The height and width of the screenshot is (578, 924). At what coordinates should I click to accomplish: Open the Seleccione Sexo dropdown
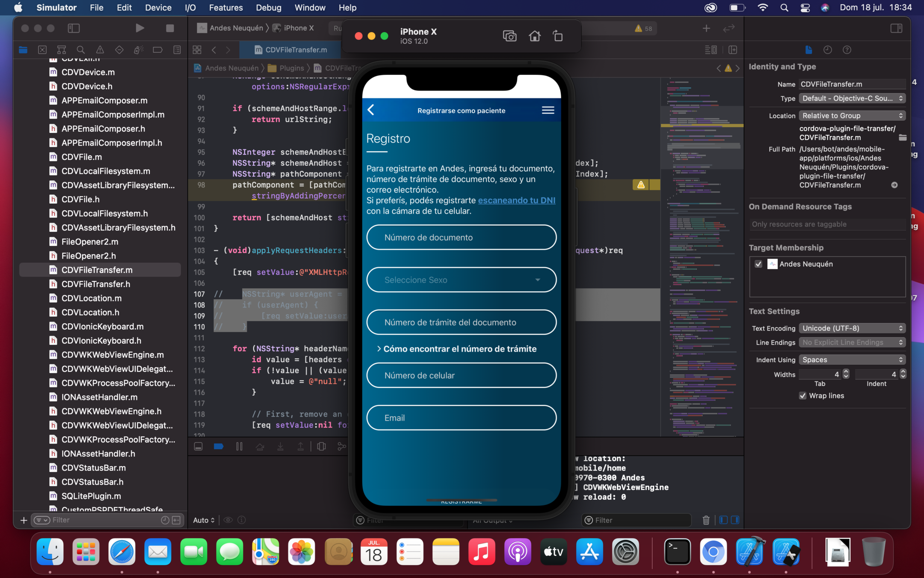(461, 280)
